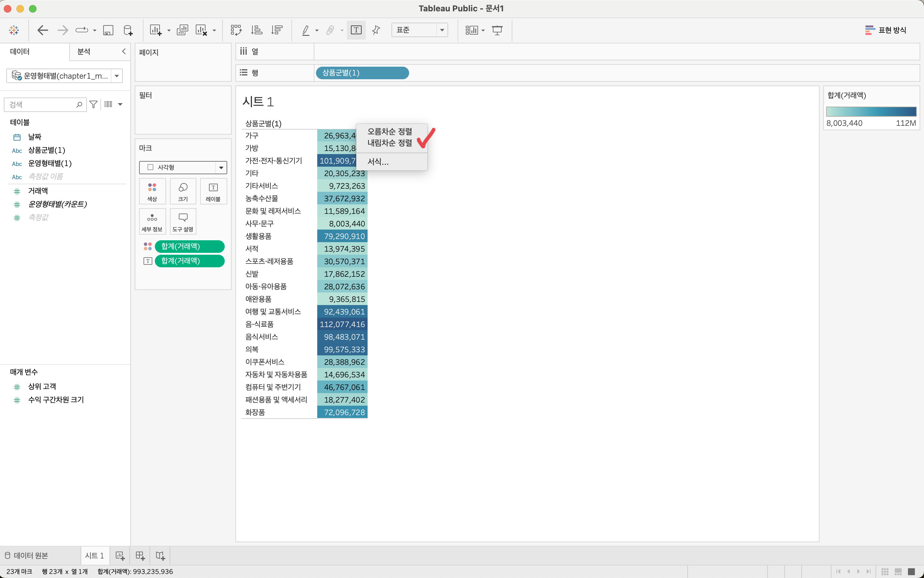Viewport: 924px width, 578px height.
Task: Click the new data source icon
Action: [x=128, y=30]
